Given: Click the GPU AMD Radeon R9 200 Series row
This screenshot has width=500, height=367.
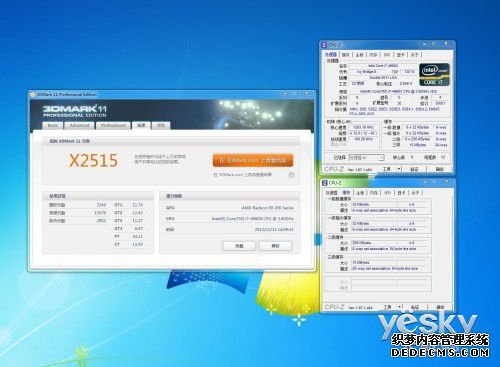Looking at the screenshot, I should 230,208.
